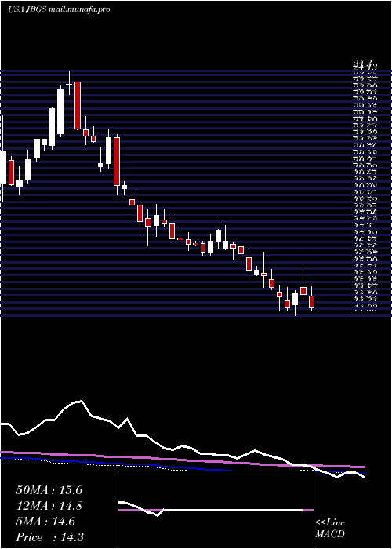Screen dimensions: 392x549
Task: Click the 50MA : 15.6 label
Action: [49, 490]
